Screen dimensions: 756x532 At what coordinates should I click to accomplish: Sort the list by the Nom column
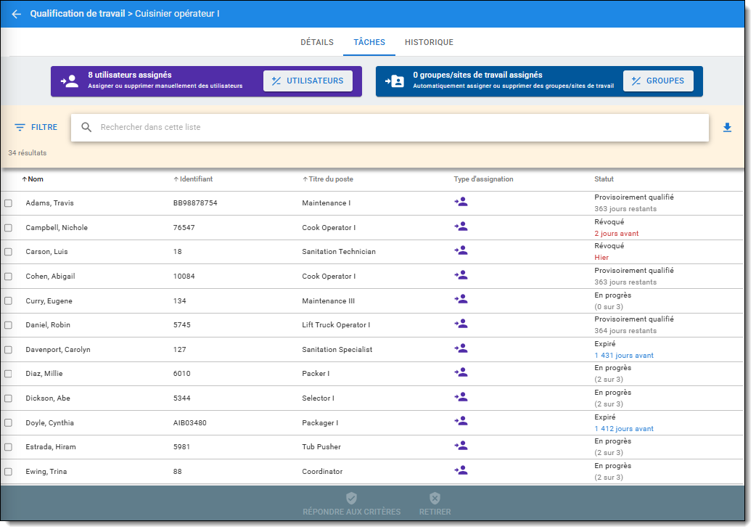click(35, 179)
